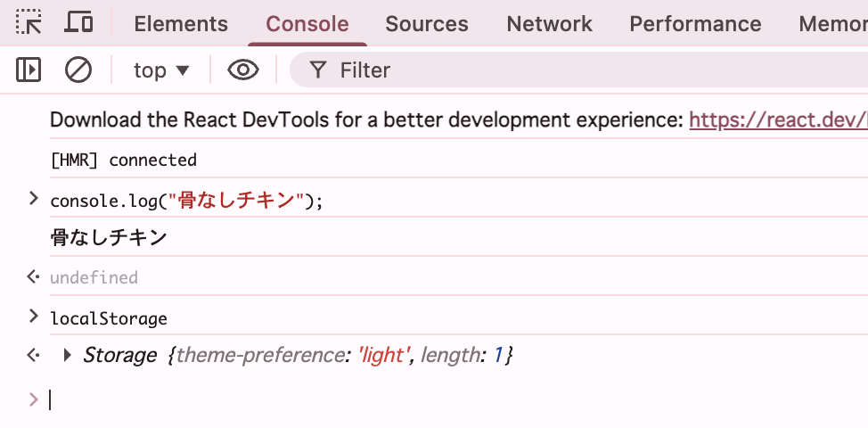Click the 'light' theme-preference value
Image resolution: width=868 pixels, height=428 pixels.
(384, 356)
